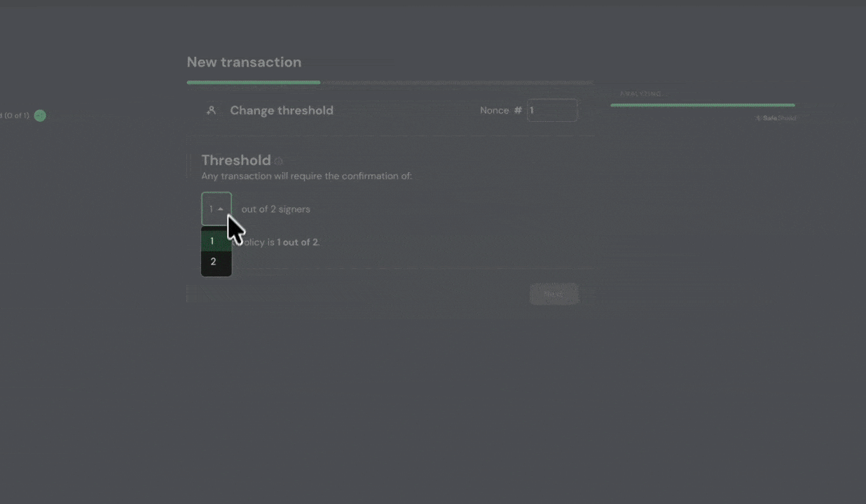Click the info icon beside Threshold heading
866x504 pixels.
click(278, 161)
